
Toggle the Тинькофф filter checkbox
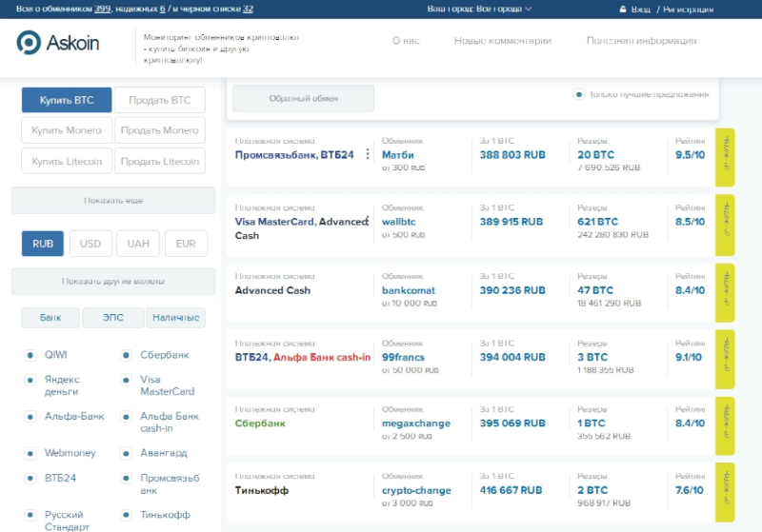tap(126, 515)
